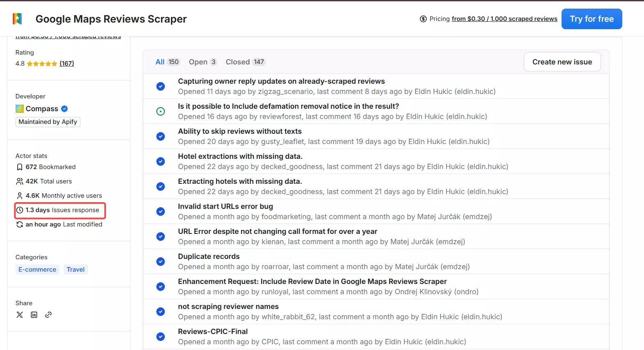This screenshot has width=644, height=350.
Task: Click the refresh icon beside Last modified
Action: coord(20,224)
